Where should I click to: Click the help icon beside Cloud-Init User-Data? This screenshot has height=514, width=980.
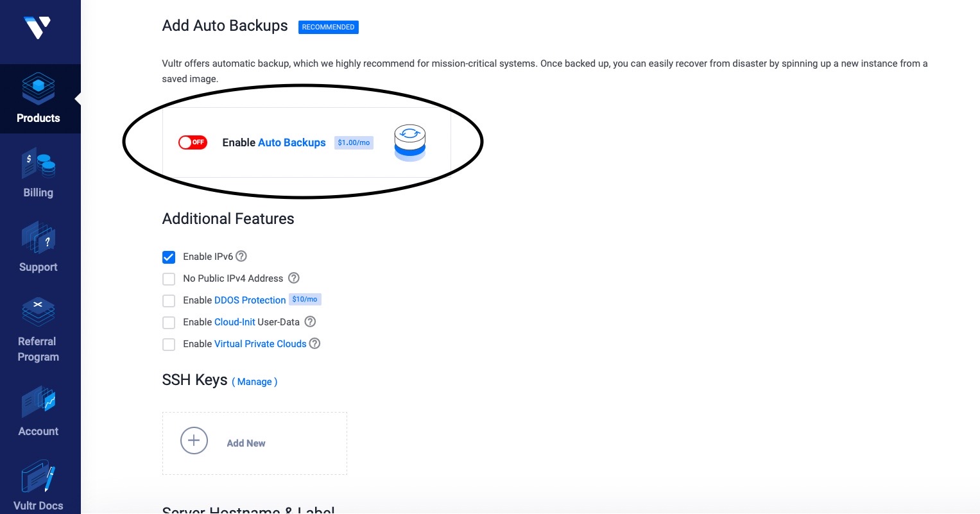[x=310, y=321]
